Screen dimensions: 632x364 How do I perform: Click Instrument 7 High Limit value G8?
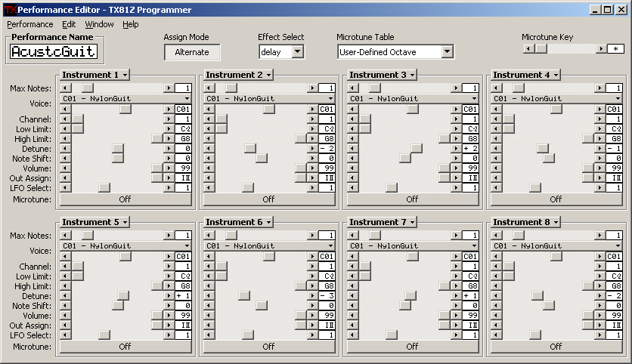470,286
